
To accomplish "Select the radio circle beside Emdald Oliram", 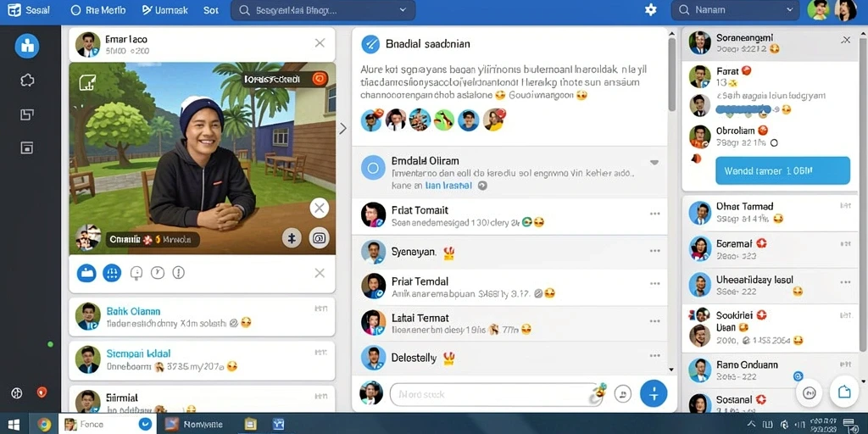I will click(x=373, y=168).
